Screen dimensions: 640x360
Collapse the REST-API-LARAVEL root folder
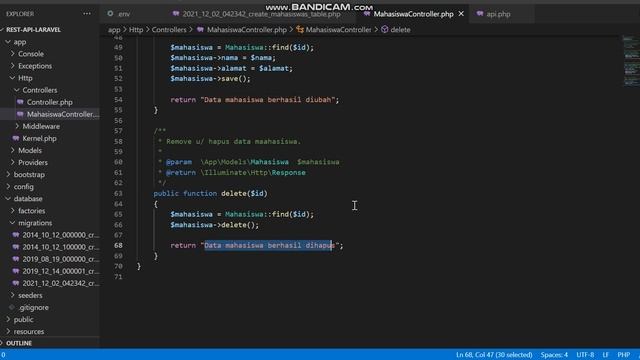click(33, 30)
